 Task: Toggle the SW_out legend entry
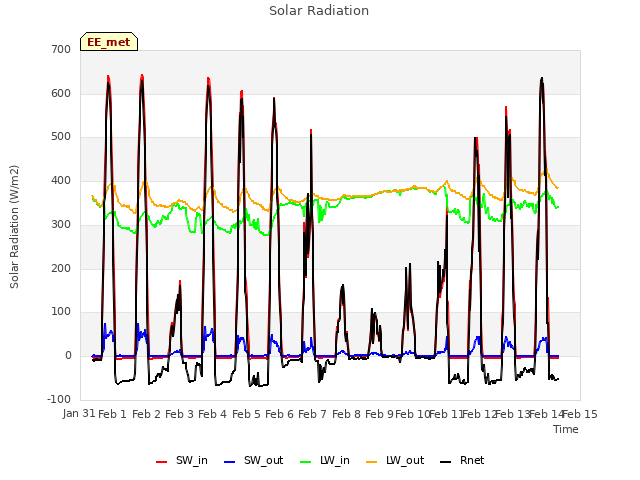(x=253, y=460)
